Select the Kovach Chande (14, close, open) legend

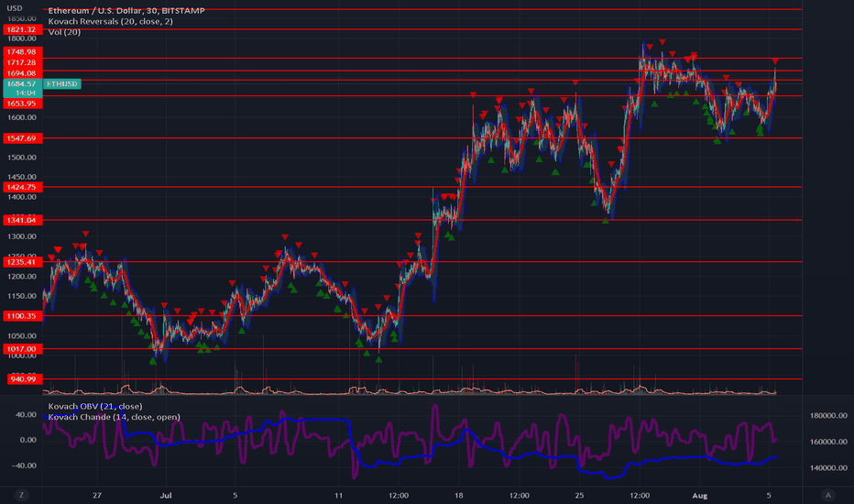114,417
